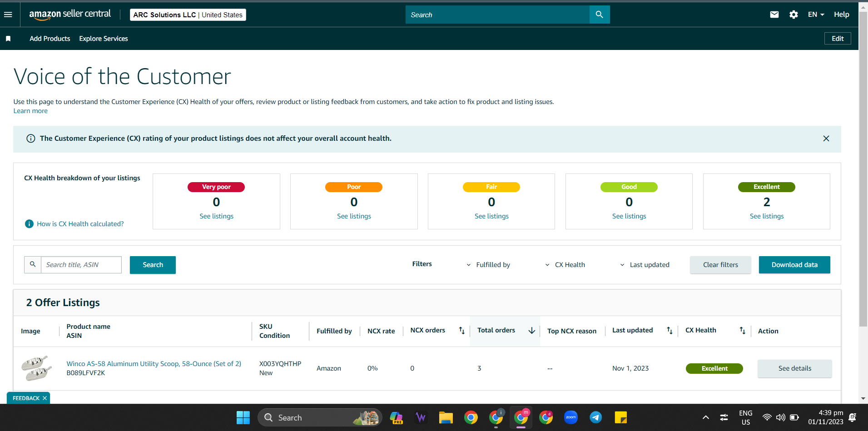The image size is (868, 431).
Task: Open the EN language dropdown
Action: coord(816,15)
